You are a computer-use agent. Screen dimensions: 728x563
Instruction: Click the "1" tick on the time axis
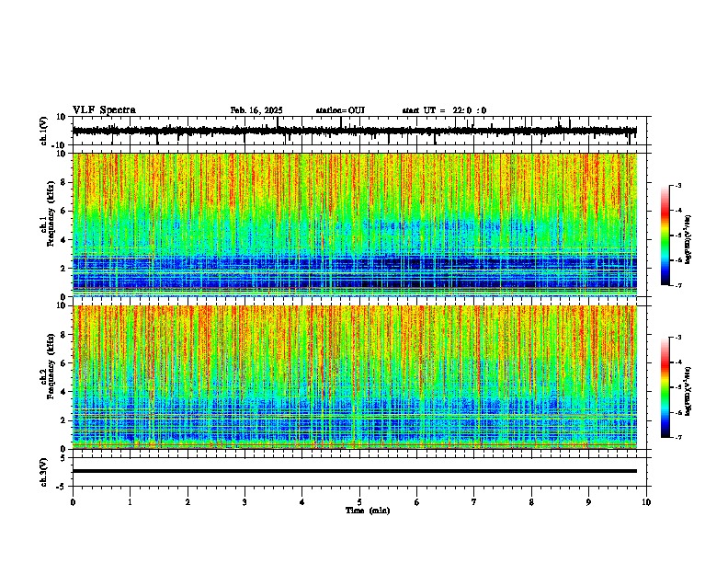pyautogui.click(x=130, y=502)
